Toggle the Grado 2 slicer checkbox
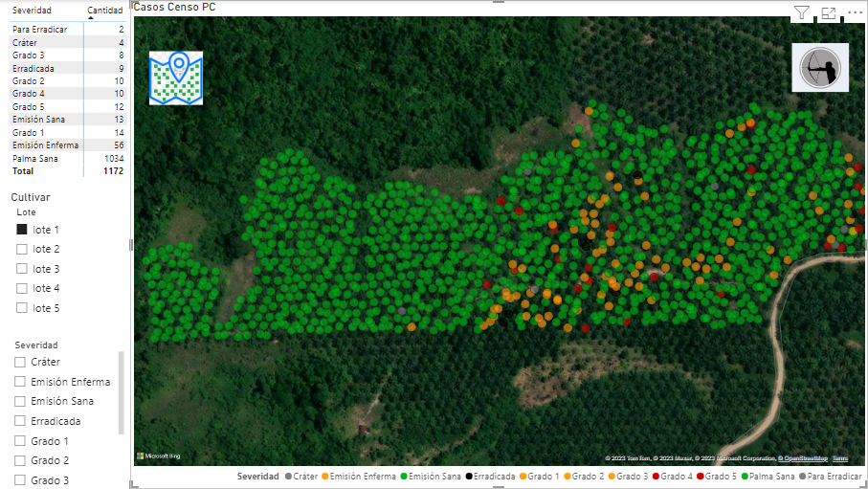Screen dimensions: 868x489 (20, 460)
